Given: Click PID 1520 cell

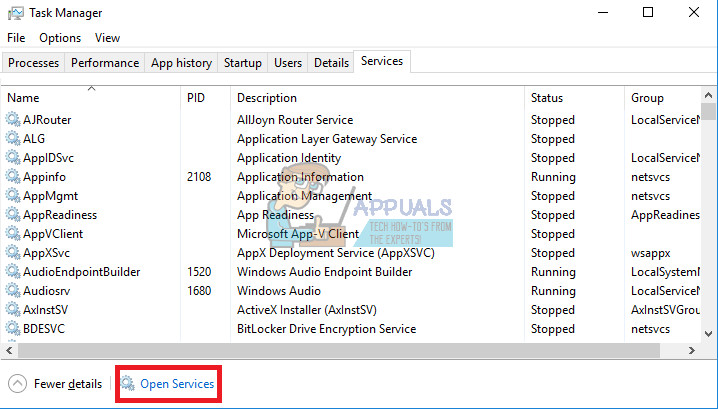Looking at the screenshot, I should pos(199,272).
